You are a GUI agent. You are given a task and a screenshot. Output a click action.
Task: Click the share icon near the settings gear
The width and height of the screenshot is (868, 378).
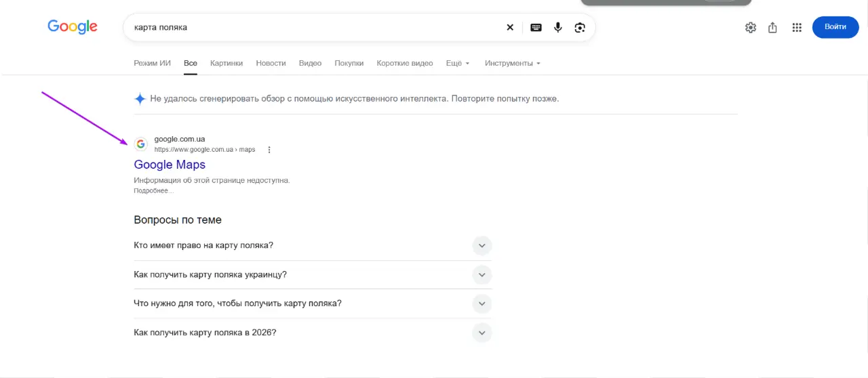[772, 28]
